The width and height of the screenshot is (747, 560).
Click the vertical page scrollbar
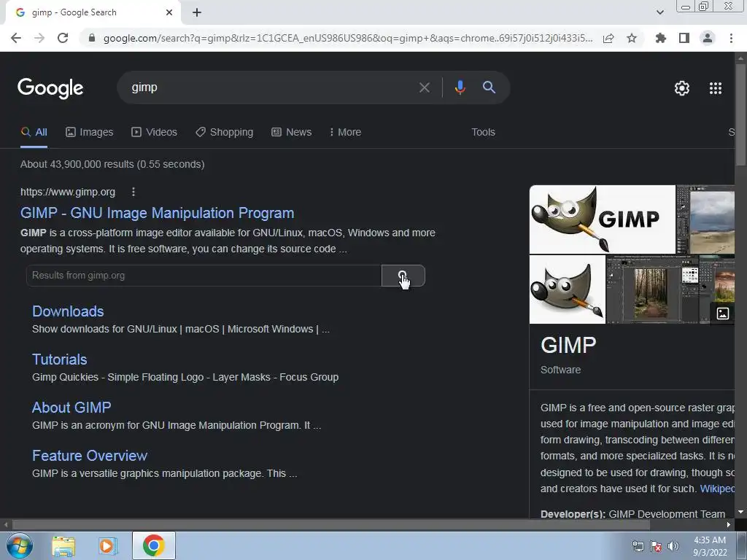coord(740,114)
